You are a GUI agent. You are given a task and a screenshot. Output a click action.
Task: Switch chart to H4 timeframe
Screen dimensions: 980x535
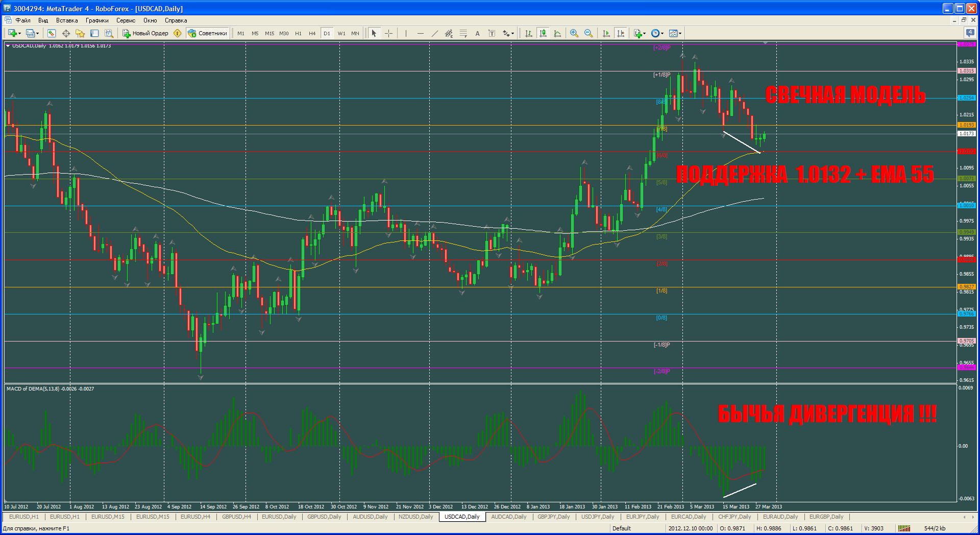pos(312,33)
